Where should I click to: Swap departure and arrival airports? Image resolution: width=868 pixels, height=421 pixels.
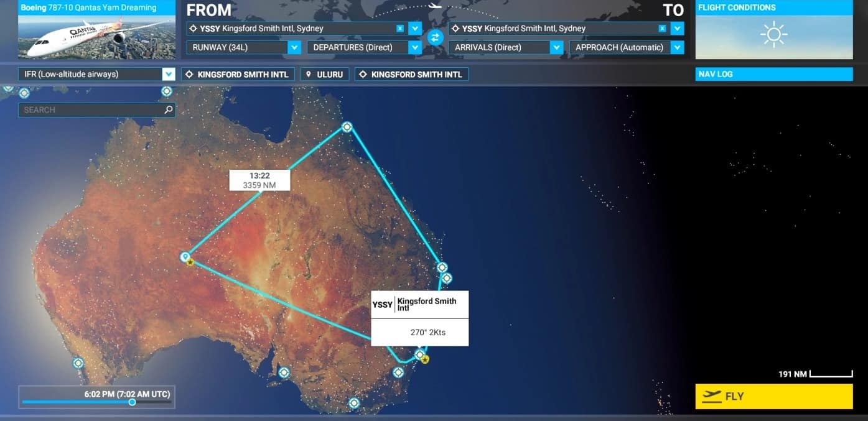(435, 37)
